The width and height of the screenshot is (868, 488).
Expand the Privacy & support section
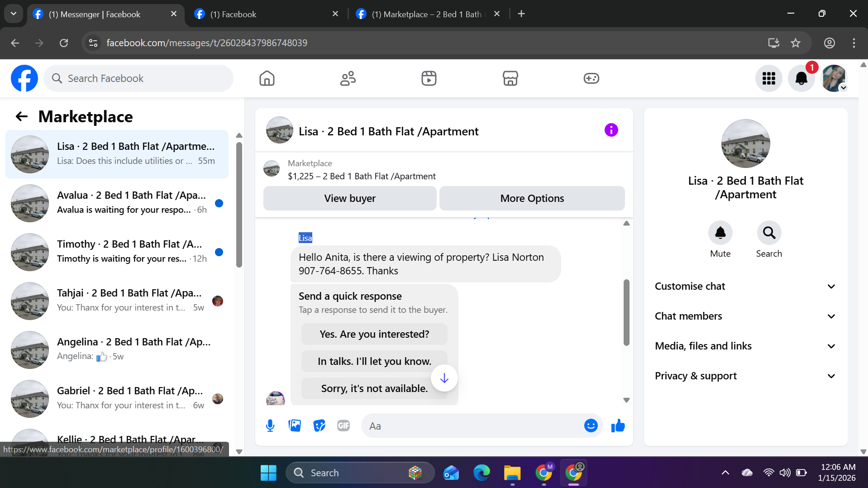[745, 376]
